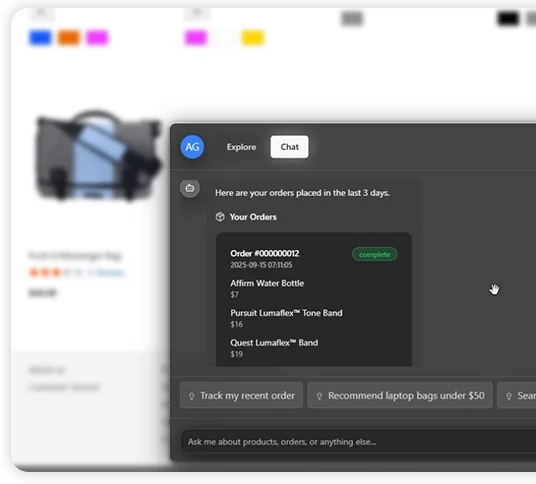The image size is (536, 484).
Task: Click lightbulb icon on Recommend laptop bags suggestion
Action: (319, 396)
